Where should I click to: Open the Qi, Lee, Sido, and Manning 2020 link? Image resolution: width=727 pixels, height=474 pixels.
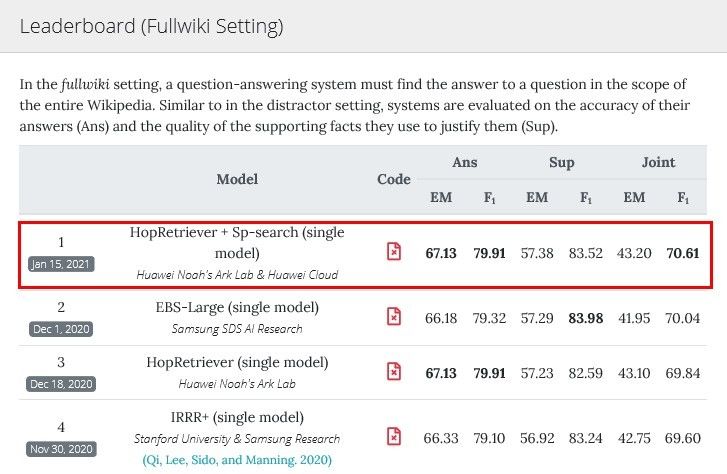click(x=237, y=459)
